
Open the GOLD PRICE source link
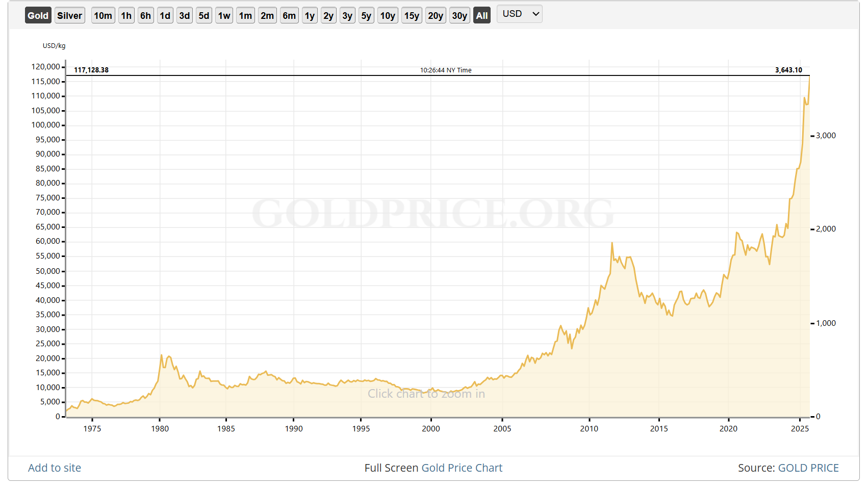coord(808,468)
